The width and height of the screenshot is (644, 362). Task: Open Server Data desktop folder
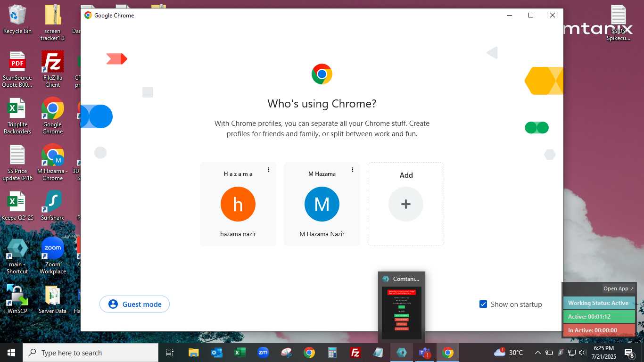53,299
